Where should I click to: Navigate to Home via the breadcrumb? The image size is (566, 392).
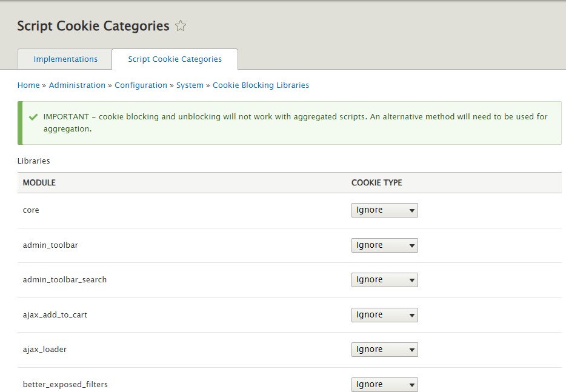click(28, 85)
